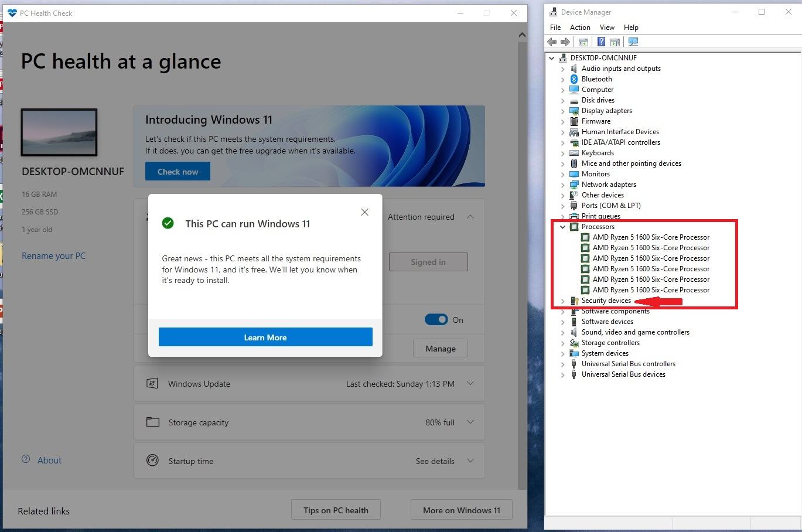Click the Mice and other pointing devices icon
Viewport: 802px width, 532px height.
coord(574,163)
